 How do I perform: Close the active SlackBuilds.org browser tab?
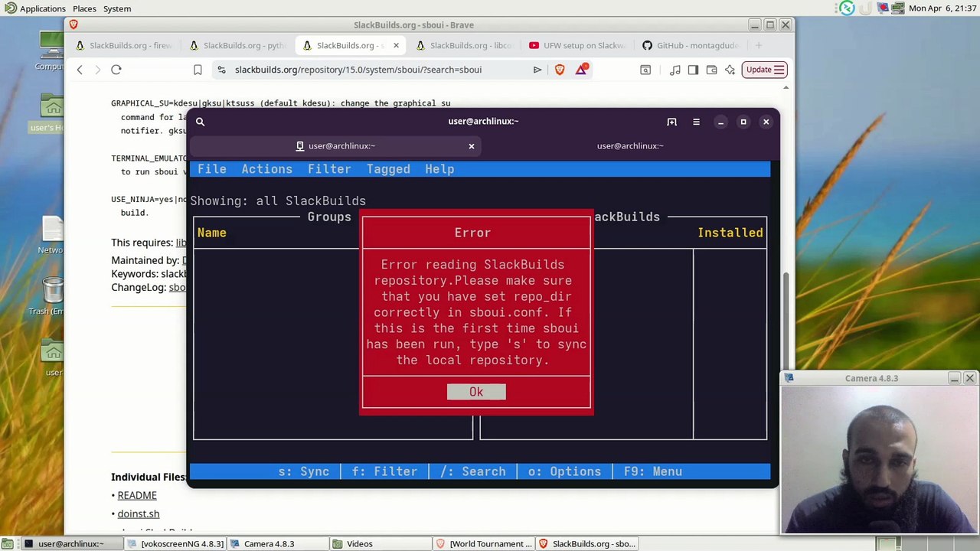(396, 45)
